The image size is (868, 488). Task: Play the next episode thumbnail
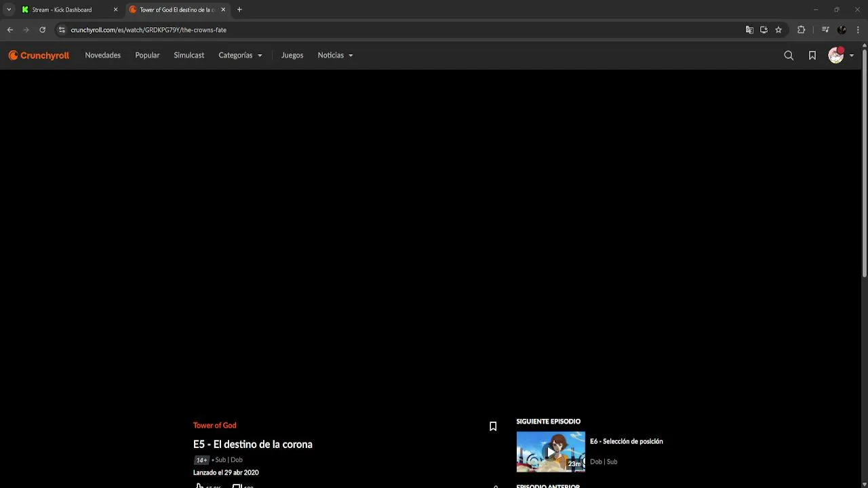[x=551, y=451]
